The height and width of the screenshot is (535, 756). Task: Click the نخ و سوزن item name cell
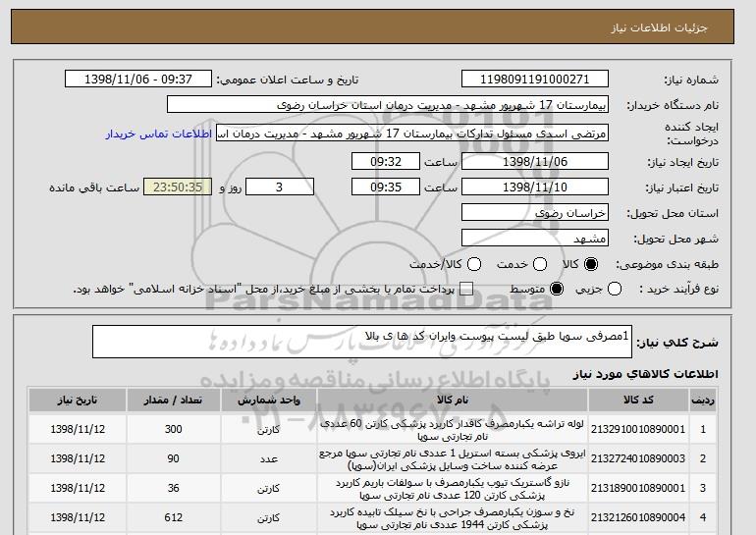pyautogui.click(x=453, y=518)
